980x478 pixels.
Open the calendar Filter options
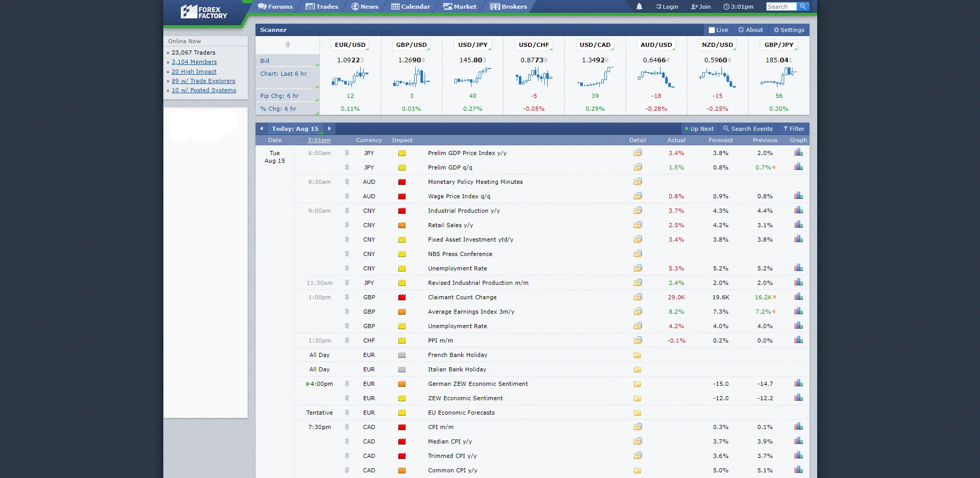pos(793,129)
